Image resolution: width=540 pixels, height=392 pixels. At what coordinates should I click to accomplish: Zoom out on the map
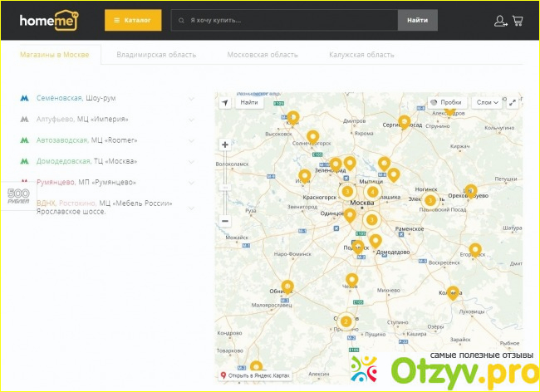224,221
